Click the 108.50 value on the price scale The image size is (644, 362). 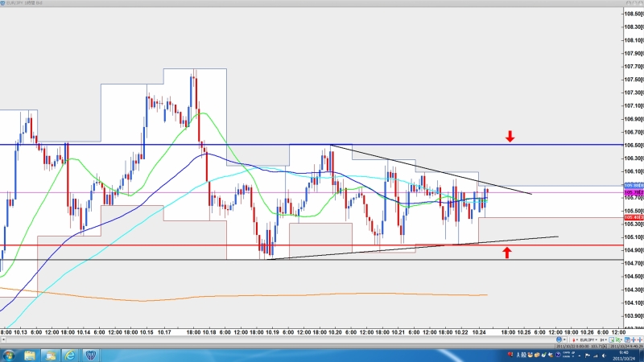634,14
